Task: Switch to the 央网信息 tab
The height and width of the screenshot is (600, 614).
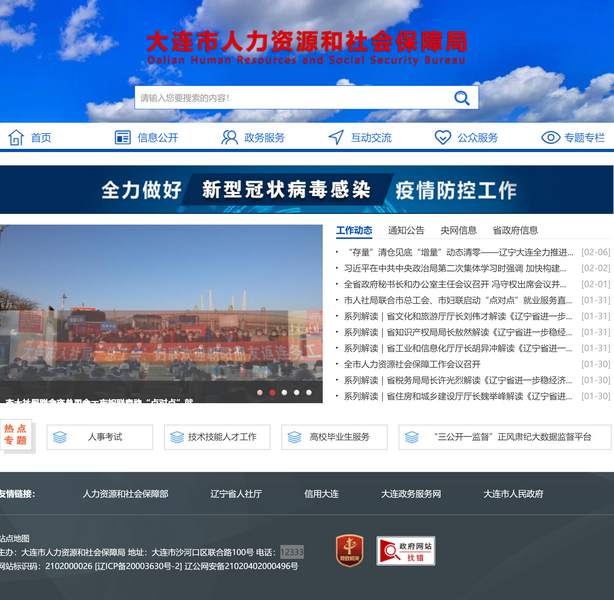Action: pyautogui.click(x=458, y=230)
